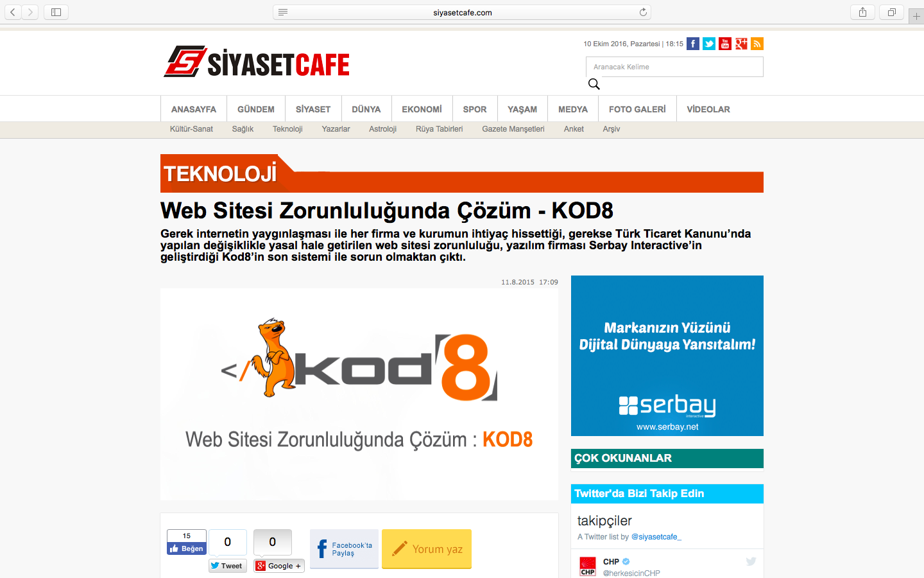Click the Serbay advertisement banner
The image size is (924, 578).
coord(667,356)
